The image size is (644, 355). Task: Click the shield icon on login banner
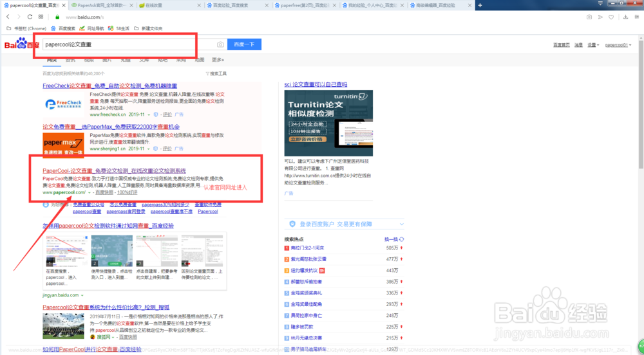pyautogui.click(x=292, y=224)
